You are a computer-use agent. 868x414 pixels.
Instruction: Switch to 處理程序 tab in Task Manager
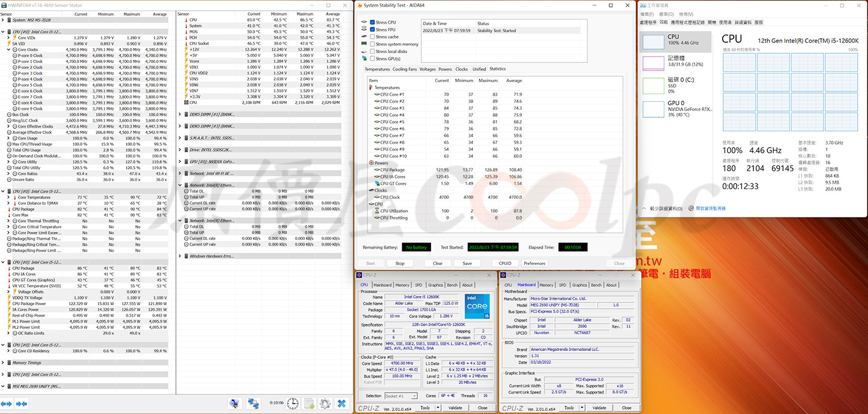click(648, 22)
